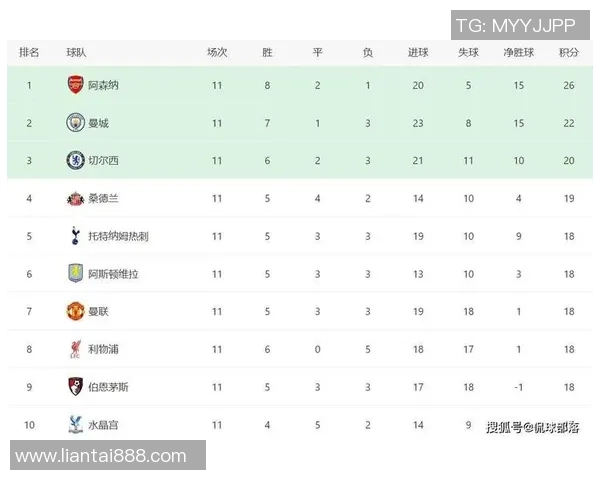The image size is (600, 480).
Task: Click the 积分 column header
Action: coord(569,52)
